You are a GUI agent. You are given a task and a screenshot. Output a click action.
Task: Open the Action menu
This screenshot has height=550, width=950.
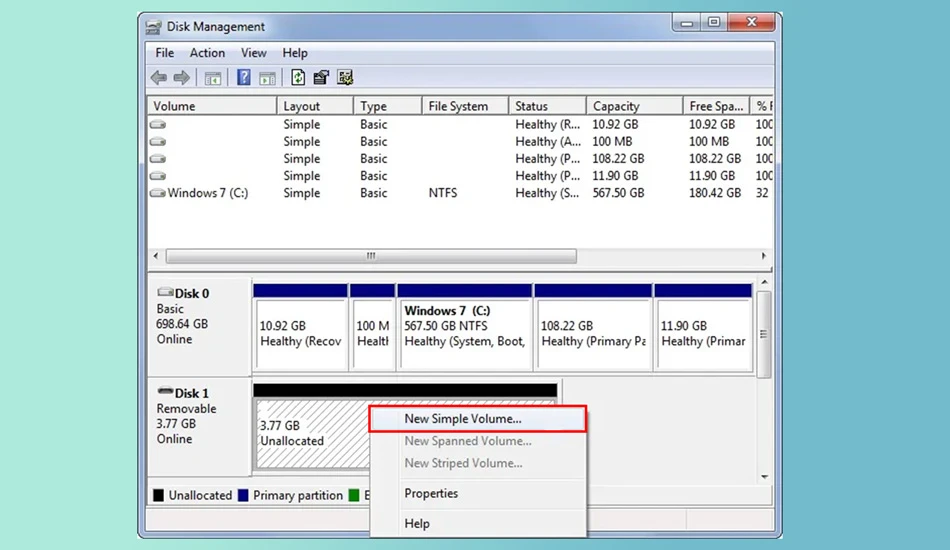click(207, 53)
